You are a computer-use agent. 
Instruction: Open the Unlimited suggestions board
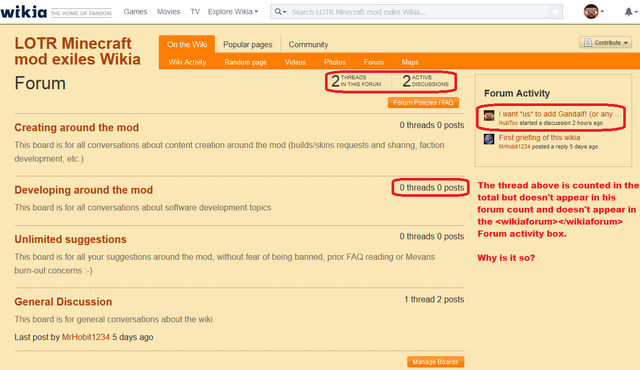[x=71, y=239]
